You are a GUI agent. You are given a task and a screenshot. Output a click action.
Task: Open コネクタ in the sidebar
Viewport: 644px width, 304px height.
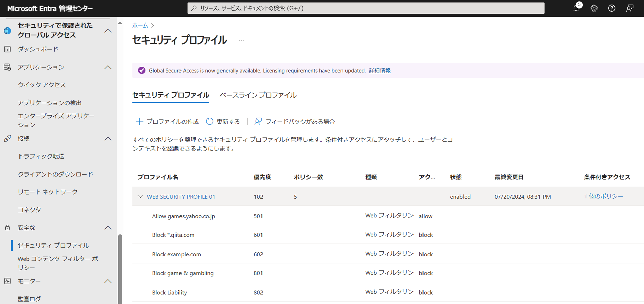point(29,210)
